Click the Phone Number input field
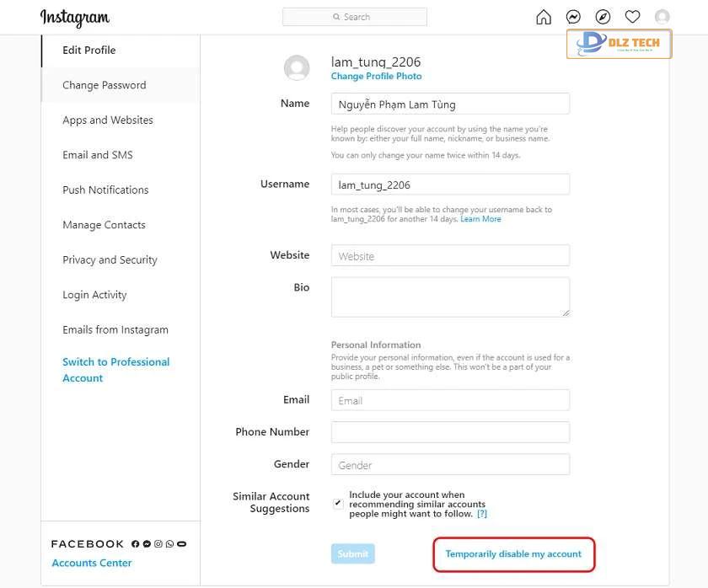This screenshot has height=588, width=708. (450, 432)
